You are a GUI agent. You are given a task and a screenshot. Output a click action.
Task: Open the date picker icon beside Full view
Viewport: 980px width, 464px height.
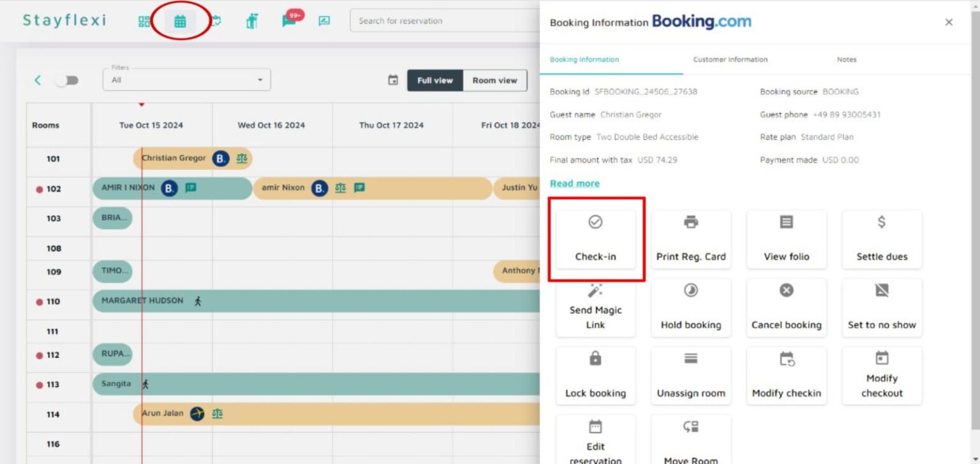point(393,80)
